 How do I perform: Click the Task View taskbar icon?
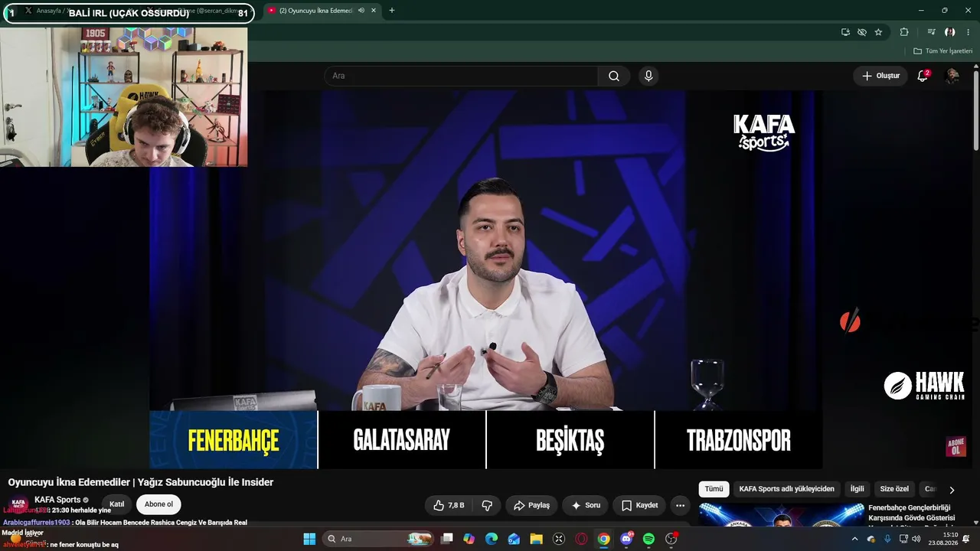pos(447,539)
